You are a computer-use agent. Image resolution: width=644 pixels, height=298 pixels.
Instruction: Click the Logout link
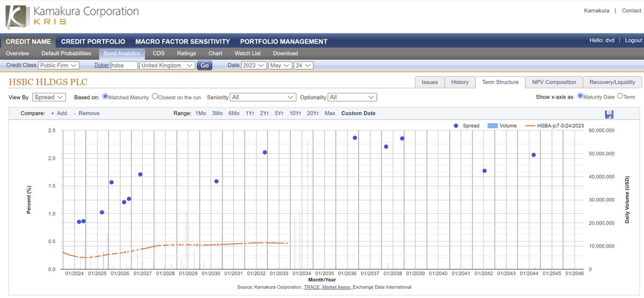tap(634, 40)
